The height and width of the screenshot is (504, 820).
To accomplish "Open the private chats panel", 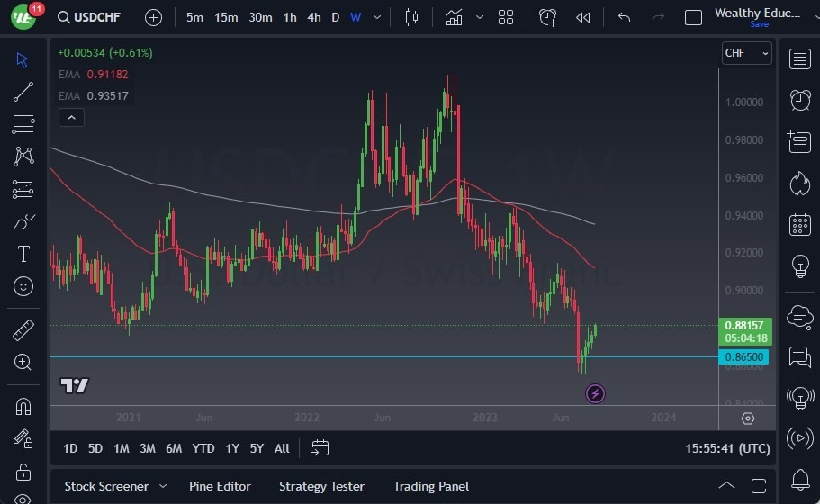I will click(799, 357).
